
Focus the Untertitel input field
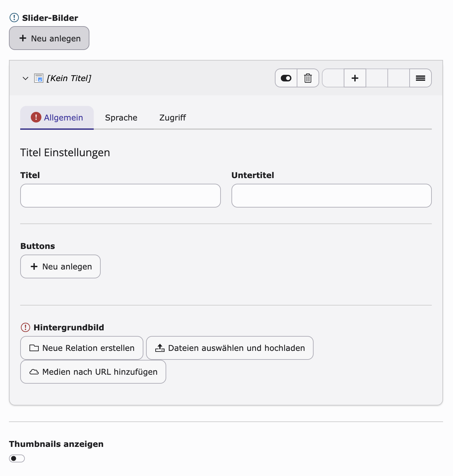point(331,196)
